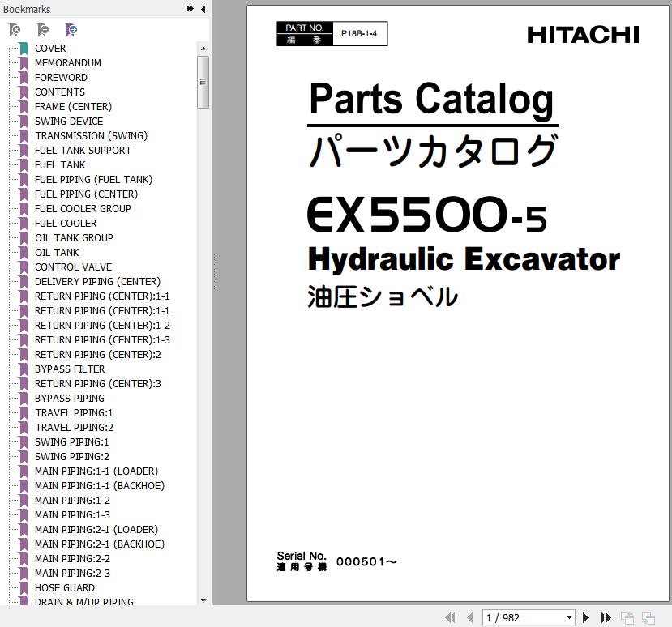Click the delete bookmark icon

coord(15,30)
